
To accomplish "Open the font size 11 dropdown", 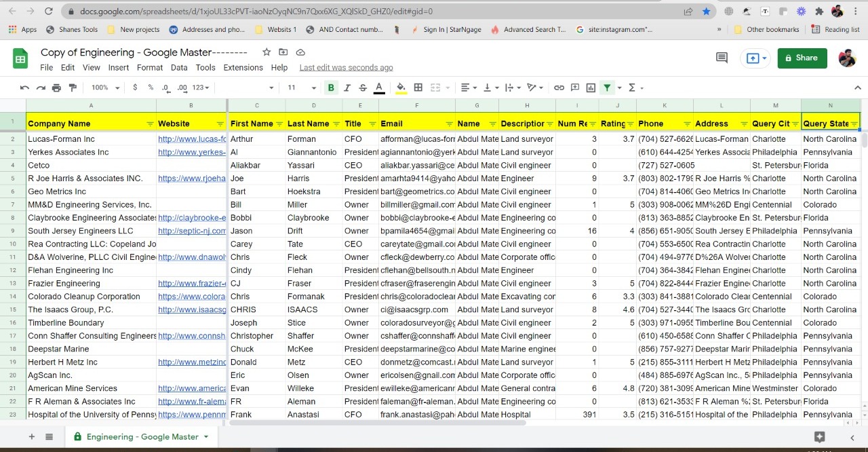I will tap(301, 88).
